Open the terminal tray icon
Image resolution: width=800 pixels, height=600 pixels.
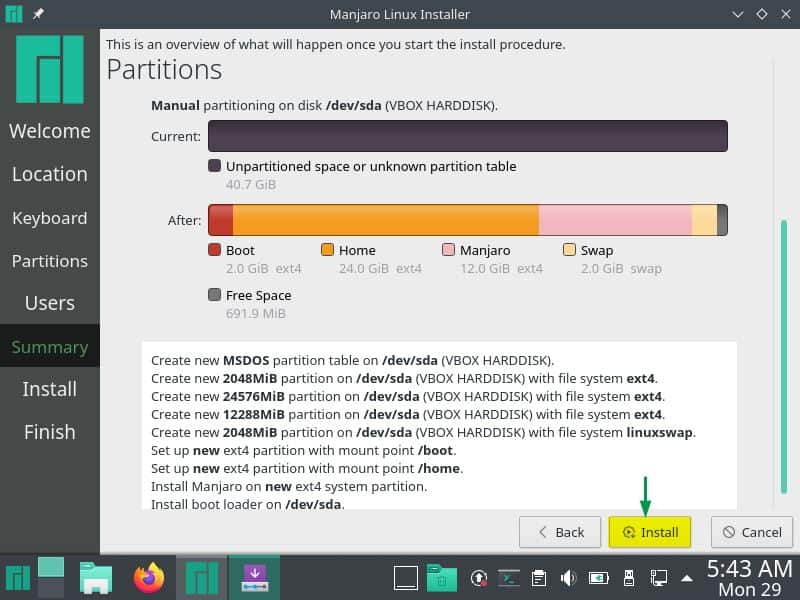click(509, 577)
